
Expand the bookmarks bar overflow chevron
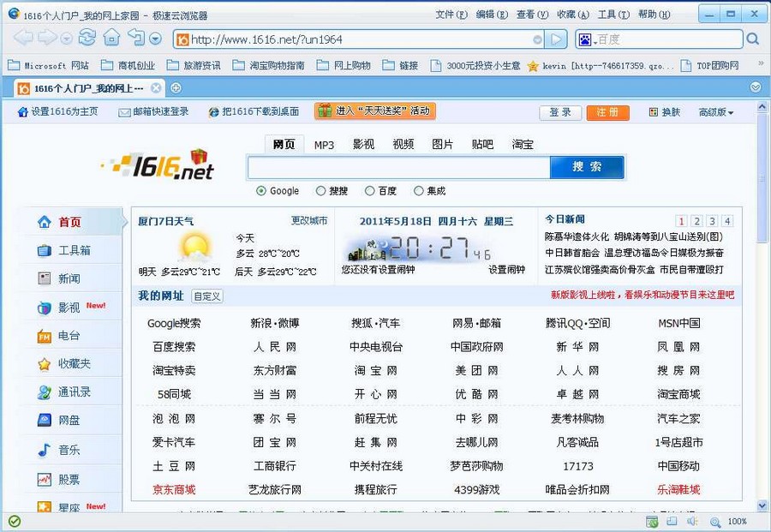point(762,63)
